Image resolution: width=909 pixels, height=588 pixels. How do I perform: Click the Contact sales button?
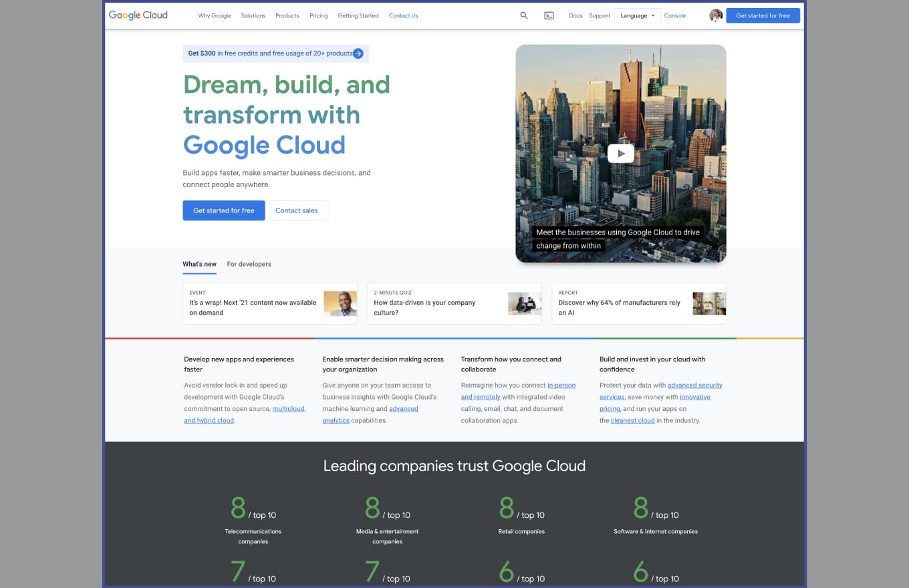tap(297, 210)
